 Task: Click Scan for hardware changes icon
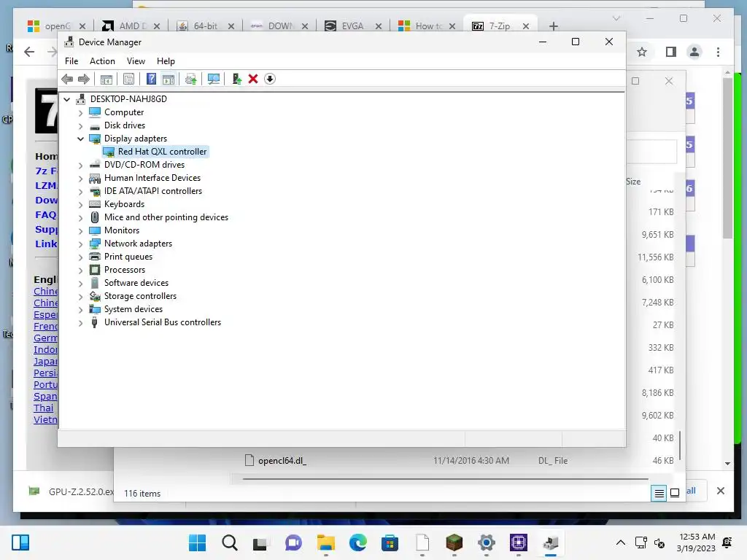tap(214, 79)
